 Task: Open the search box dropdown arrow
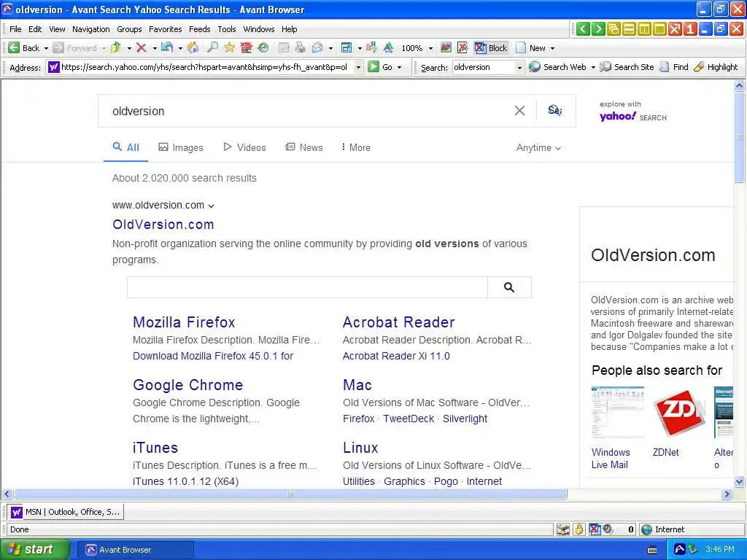[519, 68]
